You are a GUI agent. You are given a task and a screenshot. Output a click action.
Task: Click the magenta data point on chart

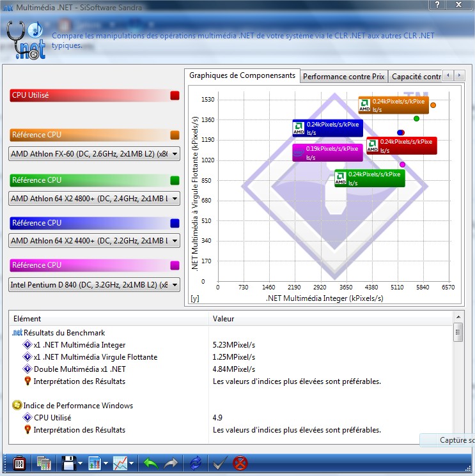point(402,165)
